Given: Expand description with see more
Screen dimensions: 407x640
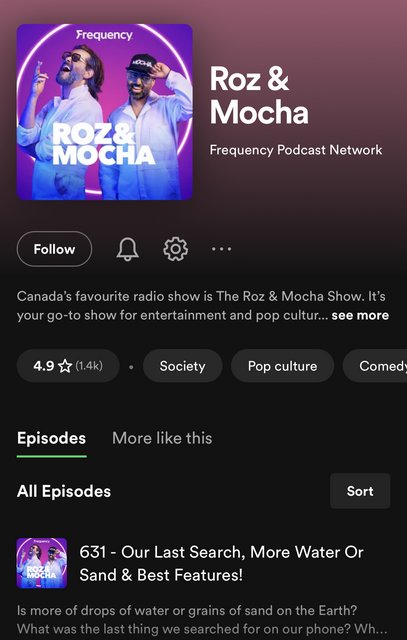Looking at the screenshot, I should click(x=360, y=316).
